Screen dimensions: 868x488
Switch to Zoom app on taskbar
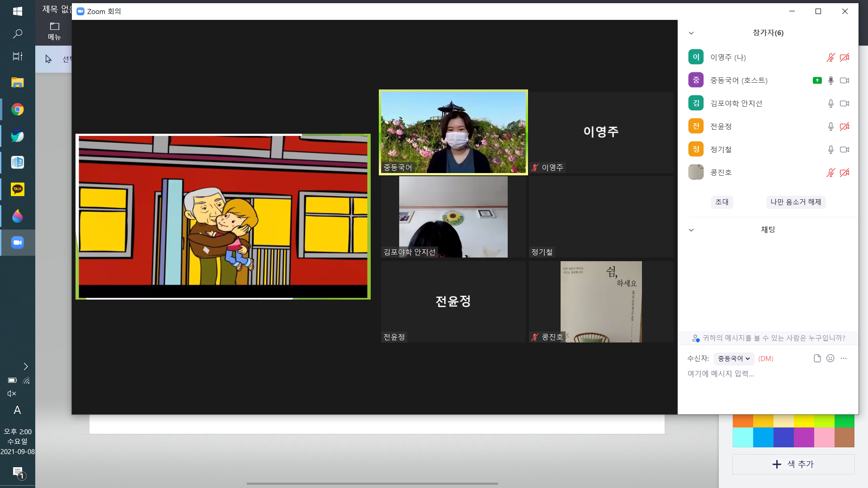pyautogui.click(x=18, y=243)
